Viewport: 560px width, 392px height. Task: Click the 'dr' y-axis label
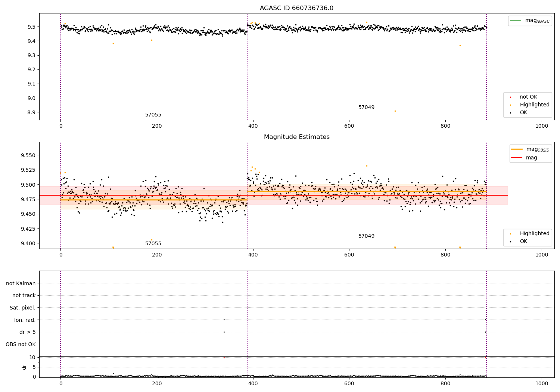(24, 367)
